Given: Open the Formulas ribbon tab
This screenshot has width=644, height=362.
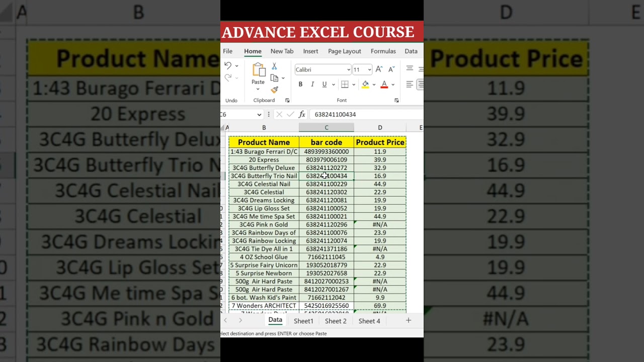Looking at the screenshot, I should pyautogui.click(x=383, y=51).
